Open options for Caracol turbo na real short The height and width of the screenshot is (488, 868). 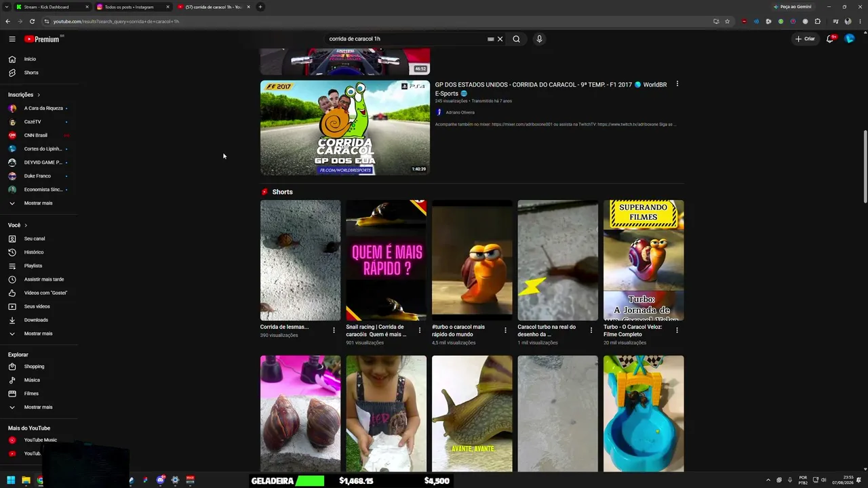coord(591,330)
